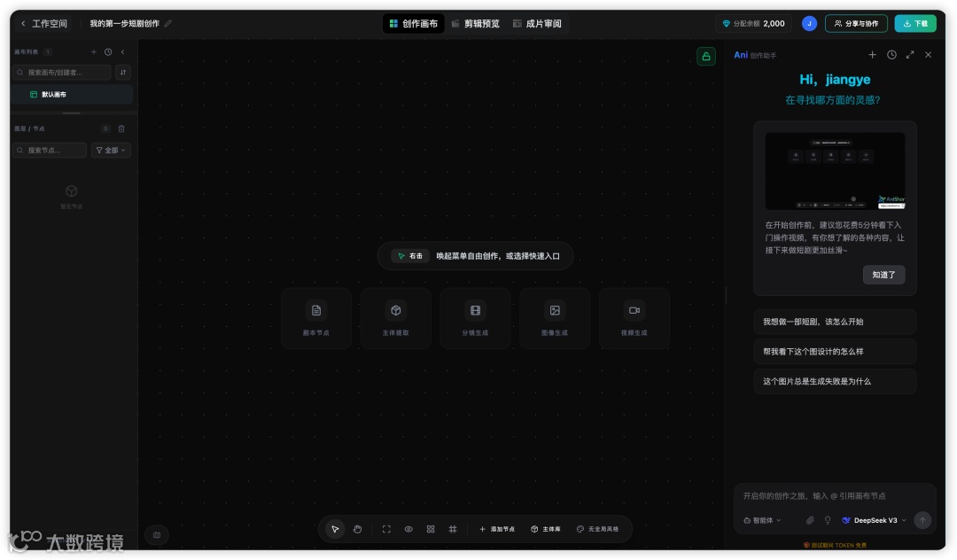The image size is (957, 560).
Task: Collapse the left canvas list panel
Action: tap(122, 52)
